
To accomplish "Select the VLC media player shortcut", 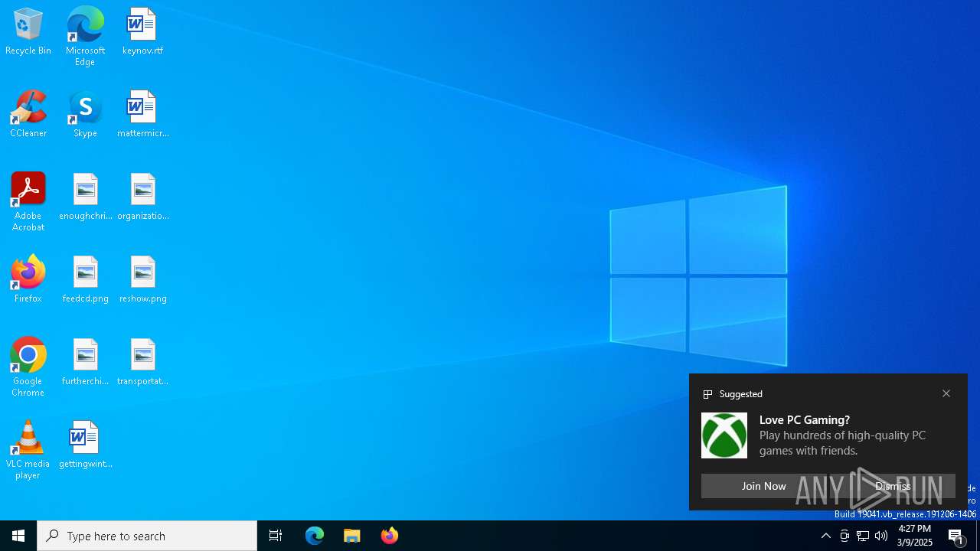I will point(28,450).
